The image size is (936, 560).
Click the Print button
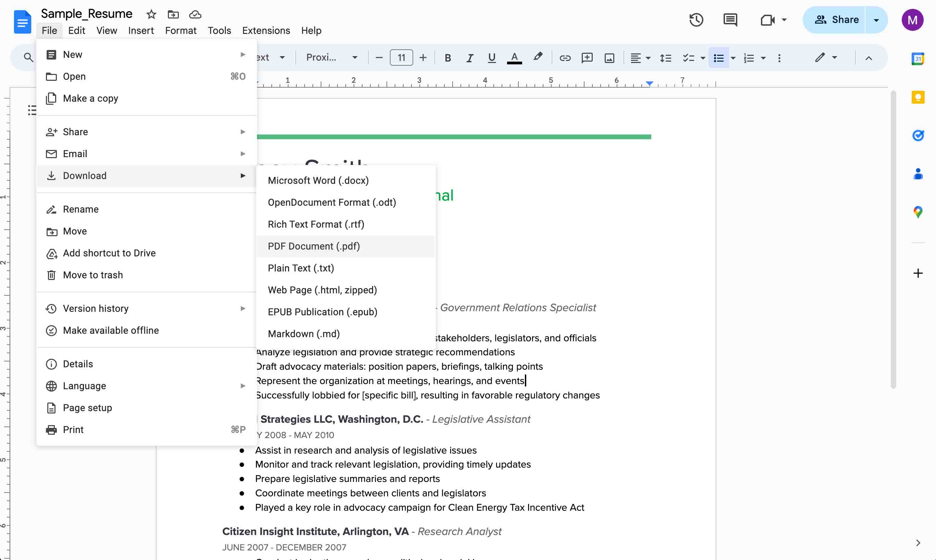coord(73,429)
